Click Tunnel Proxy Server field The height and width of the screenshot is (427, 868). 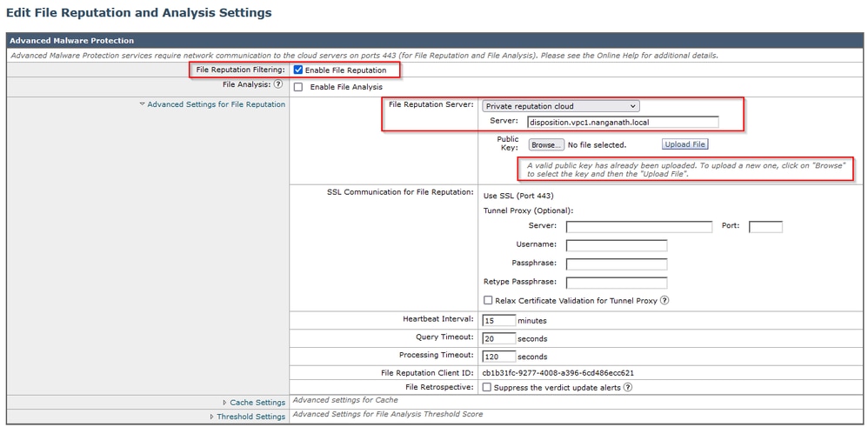tap(638, 226)
